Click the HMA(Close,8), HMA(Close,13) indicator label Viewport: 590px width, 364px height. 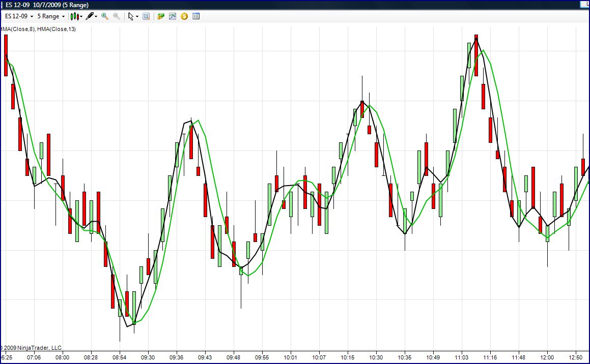coord(38,29)
